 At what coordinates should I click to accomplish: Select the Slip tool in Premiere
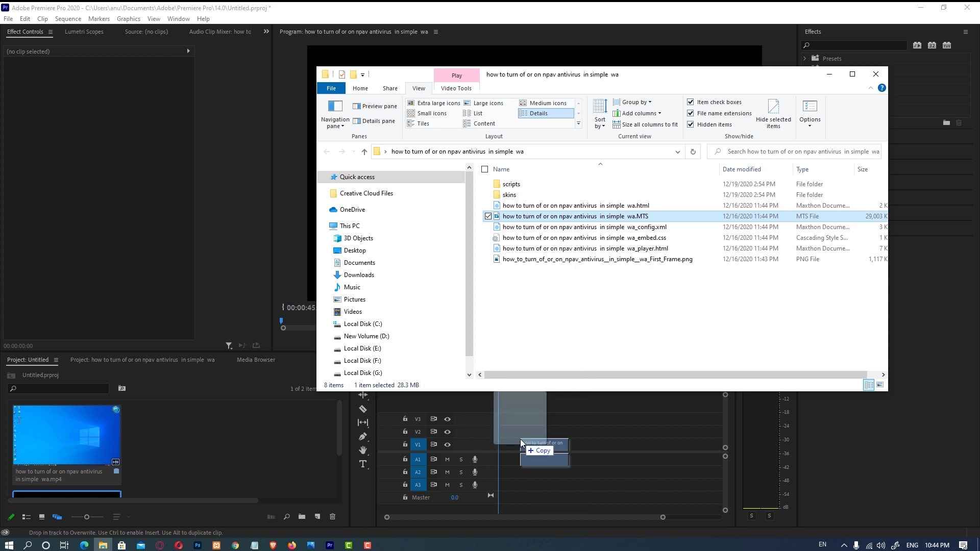[363, 422]
